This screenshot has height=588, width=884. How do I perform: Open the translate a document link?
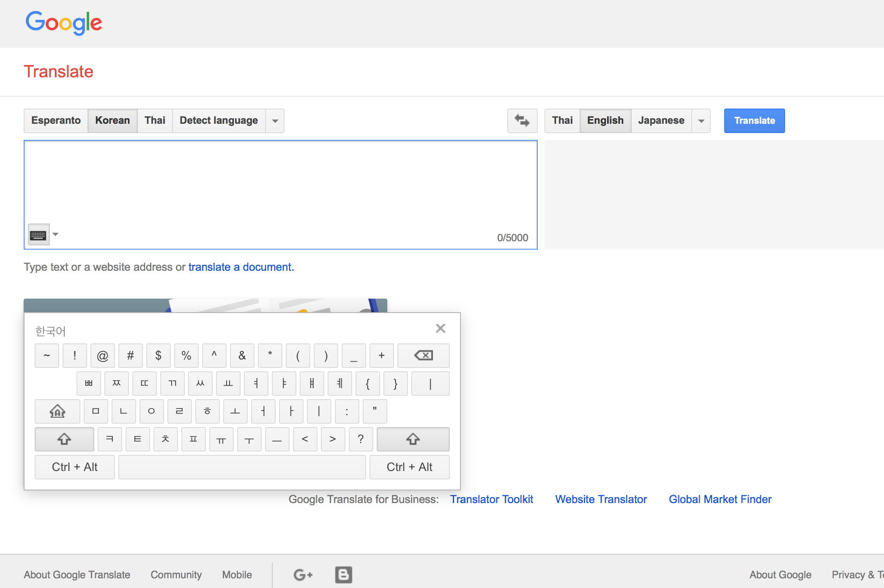pos(241,267)
